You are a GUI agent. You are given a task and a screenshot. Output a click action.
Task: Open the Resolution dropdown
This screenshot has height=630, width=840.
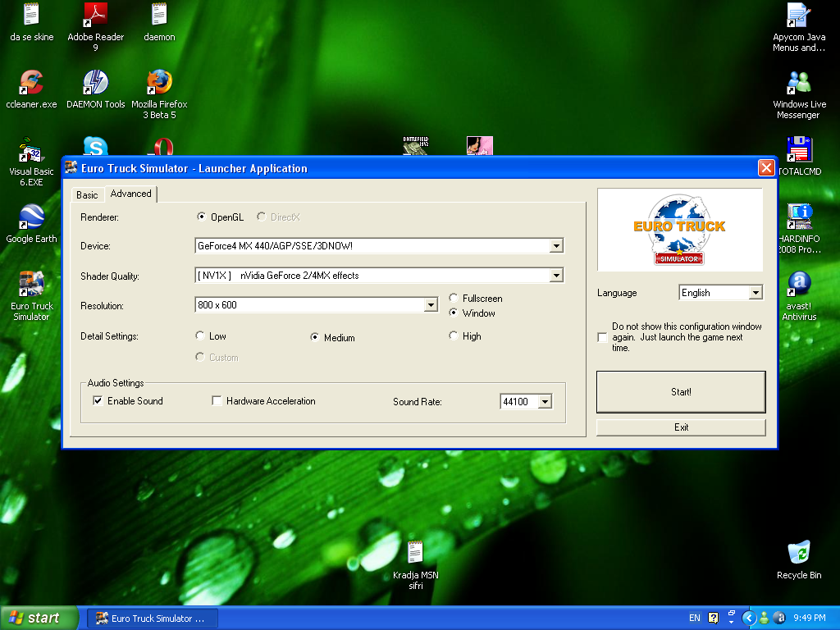431,305
